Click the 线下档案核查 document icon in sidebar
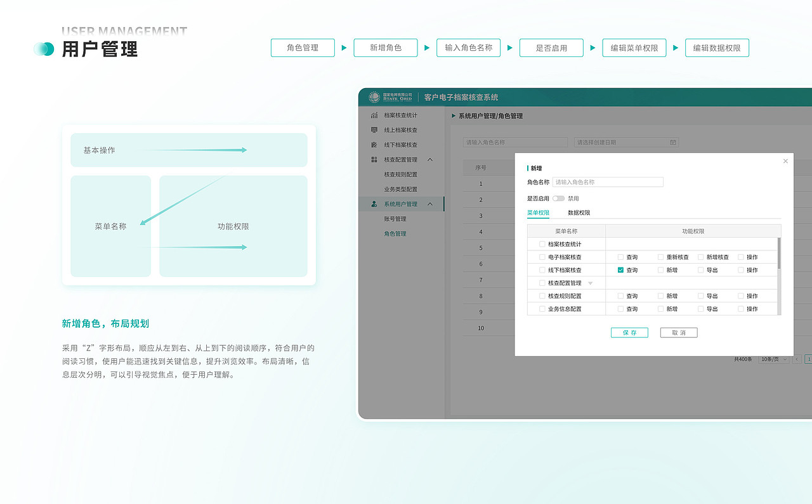 [x=374, y=145]
